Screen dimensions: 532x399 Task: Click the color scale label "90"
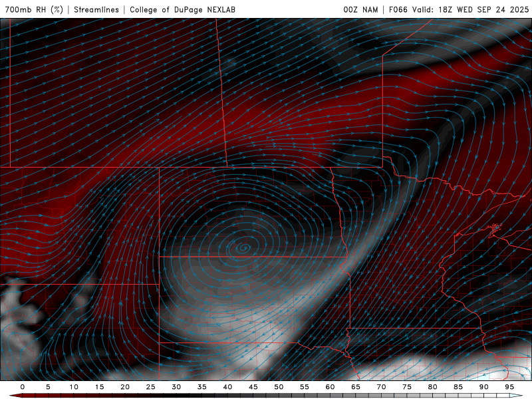point(484,387)
